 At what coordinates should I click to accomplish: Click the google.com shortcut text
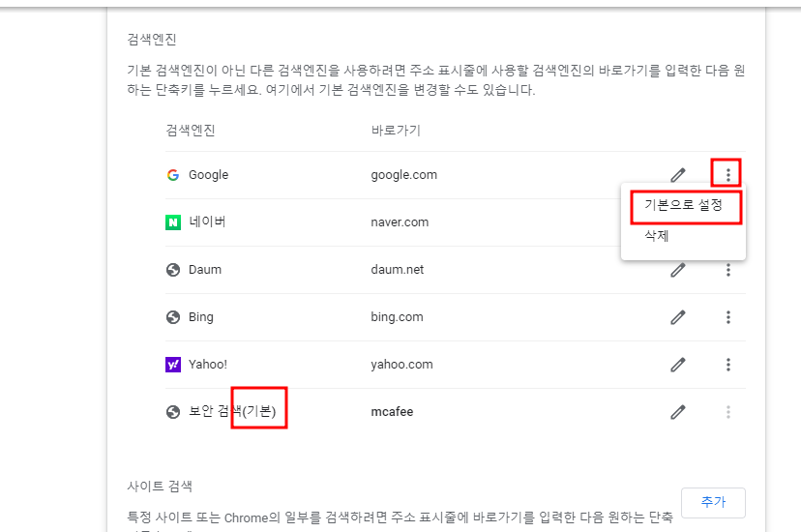click(x=404, y=175)
